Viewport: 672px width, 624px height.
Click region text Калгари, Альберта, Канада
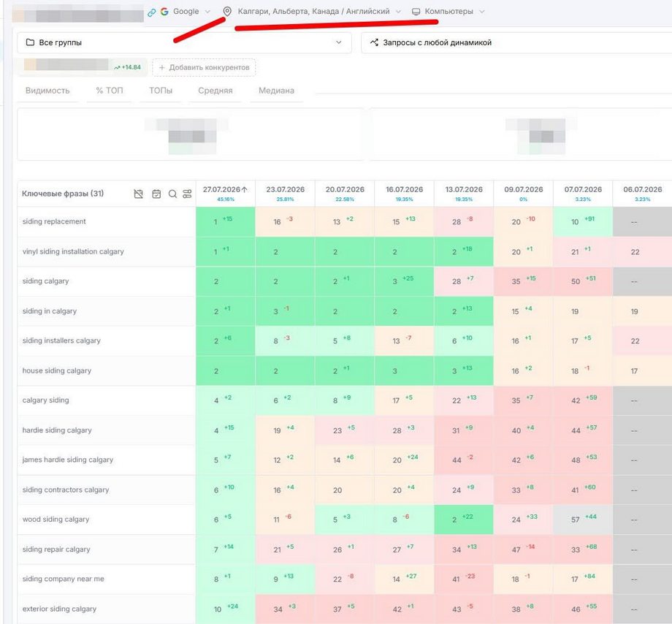point(289,12)
